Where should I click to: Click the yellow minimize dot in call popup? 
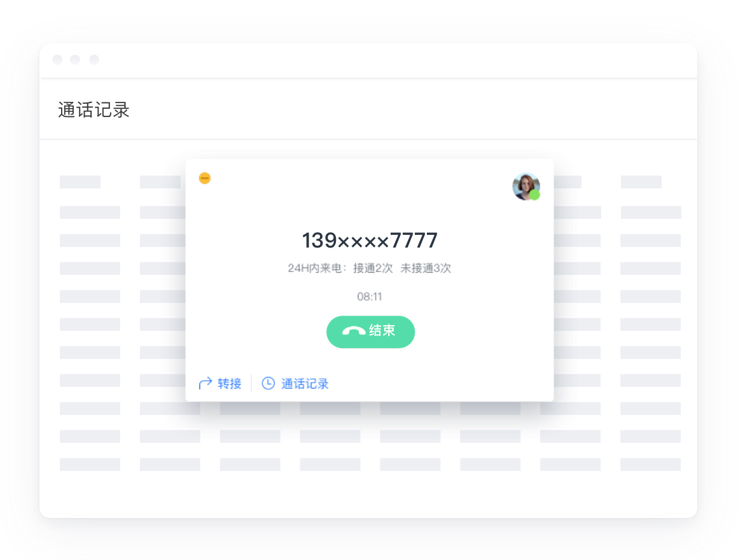point(205,178)
